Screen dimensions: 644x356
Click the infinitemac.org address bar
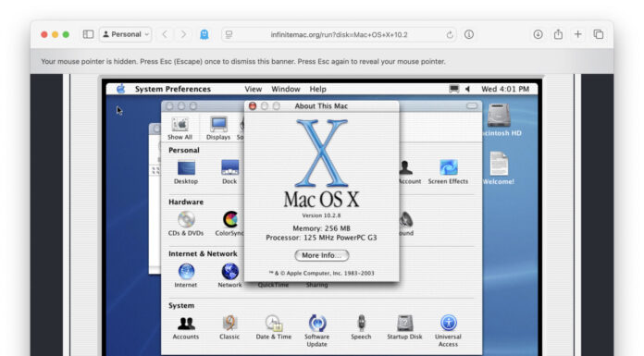(x=340, y=34)
